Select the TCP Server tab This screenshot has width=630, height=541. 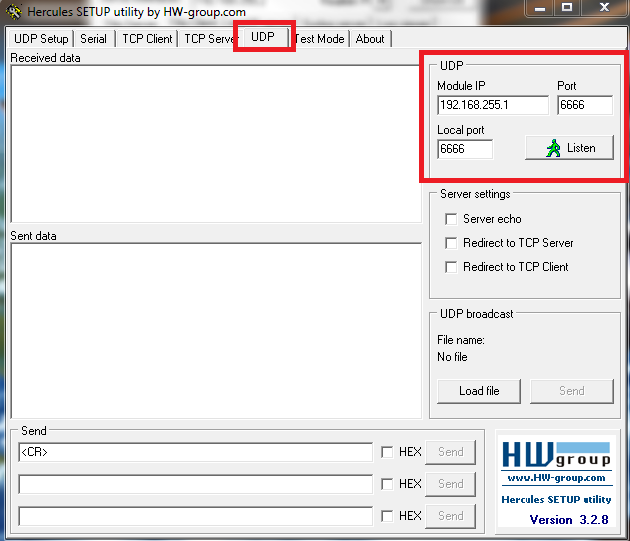[209, 39]
